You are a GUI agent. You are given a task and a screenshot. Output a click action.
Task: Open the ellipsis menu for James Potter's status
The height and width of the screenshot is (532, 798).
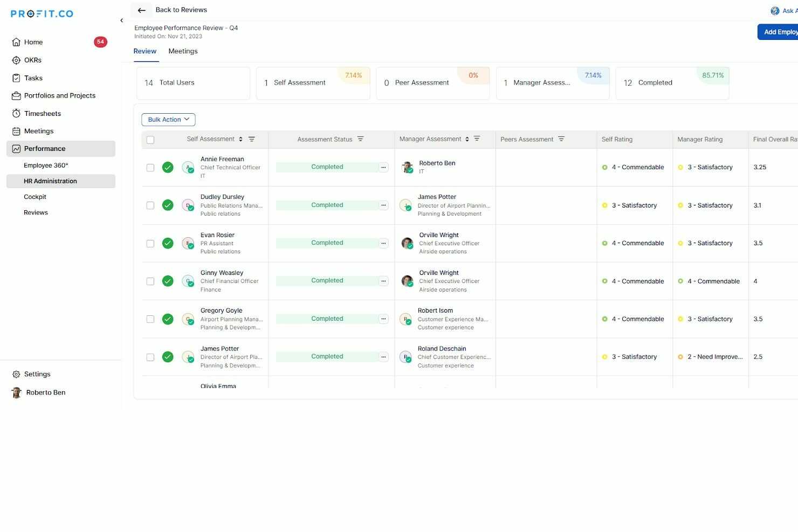(383, 357)
